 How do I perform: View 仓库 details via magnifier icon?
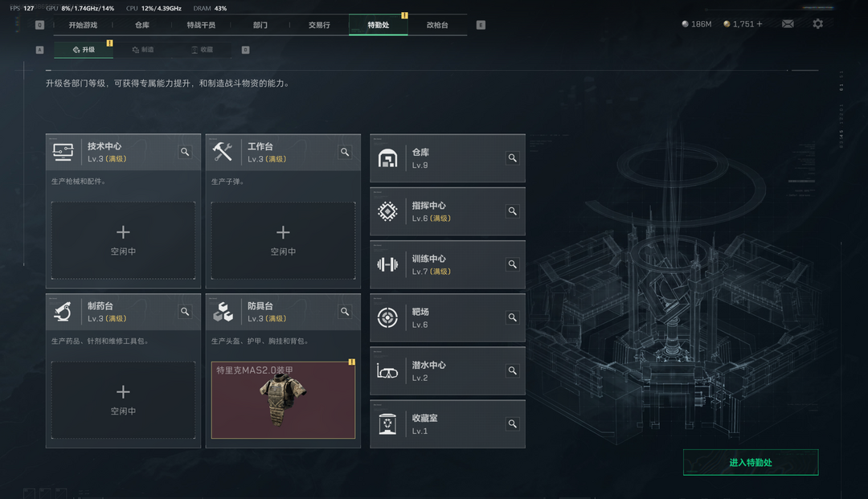tap(513, 158)
